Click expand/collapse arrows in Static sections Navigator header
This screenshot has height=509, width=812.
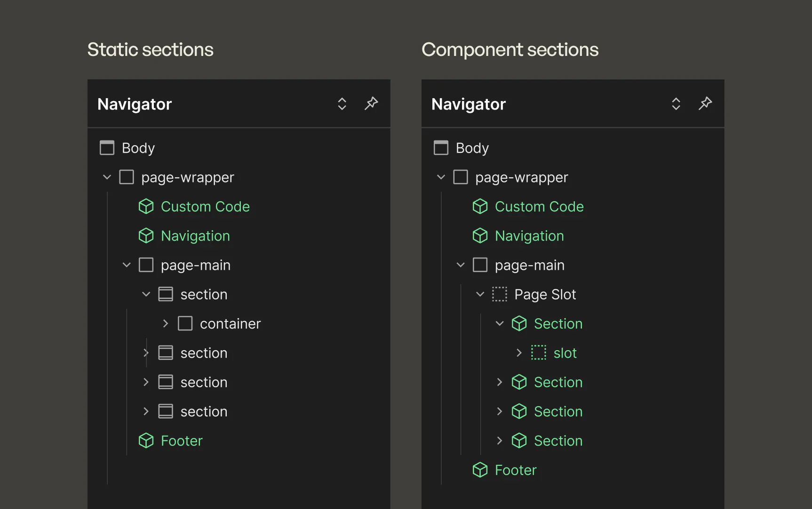342,104
